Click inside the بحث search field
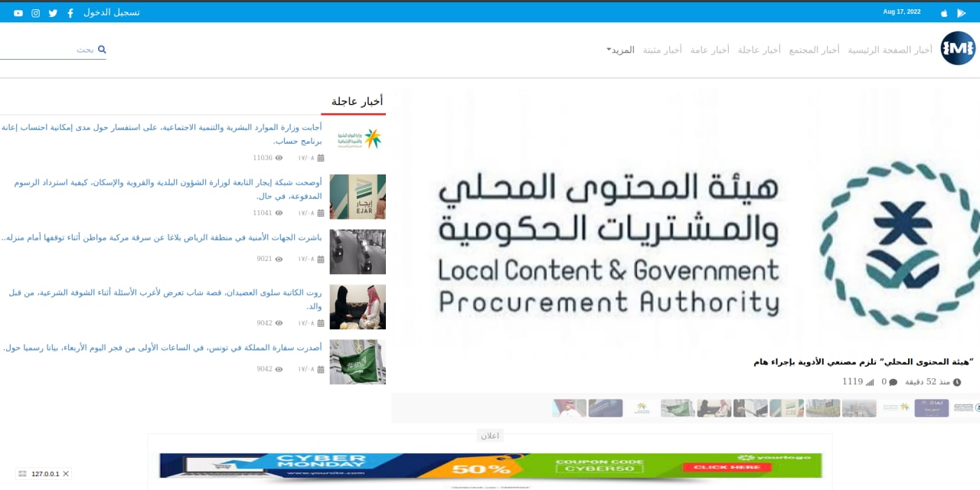 pyautogui.click(x=46, y=50)
